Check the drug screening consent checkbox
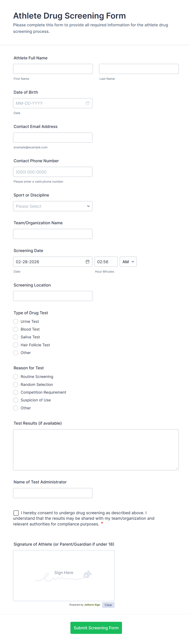The height and width of the screenshot is (644, 190). click(x=16, y=513)
